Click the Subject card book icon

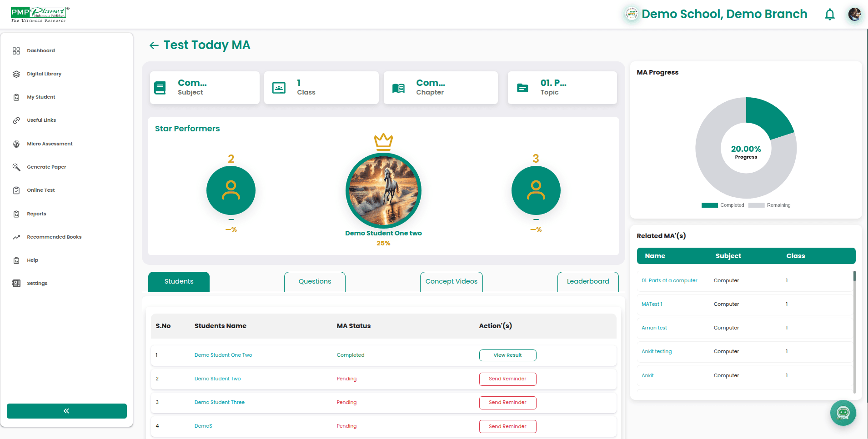pyautogui.click(x=160, y=88)
